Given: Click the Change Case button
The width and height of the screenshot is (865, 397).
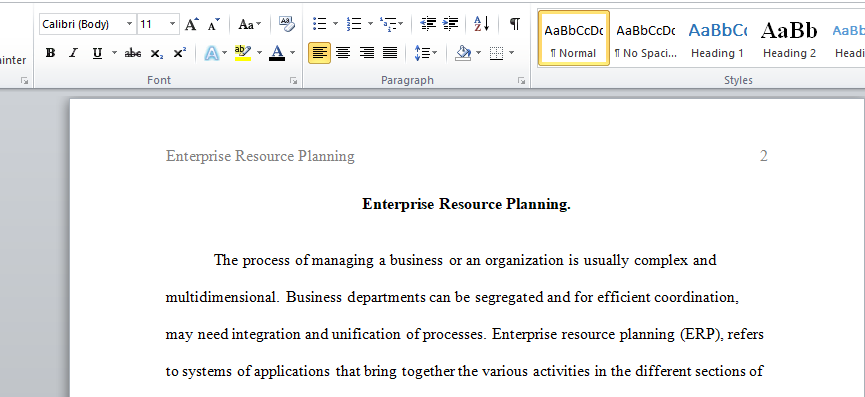Looking at the screenshot, I should pyautogui.click(x=245, y=24).
